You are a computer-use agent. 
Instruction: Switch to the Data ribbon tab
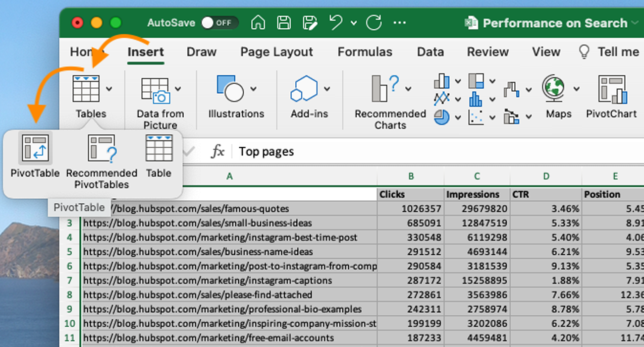coord(430,52)
